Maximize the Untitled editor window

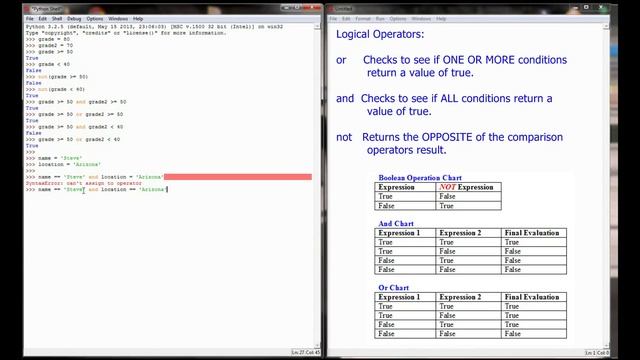[x=587, y=7]
